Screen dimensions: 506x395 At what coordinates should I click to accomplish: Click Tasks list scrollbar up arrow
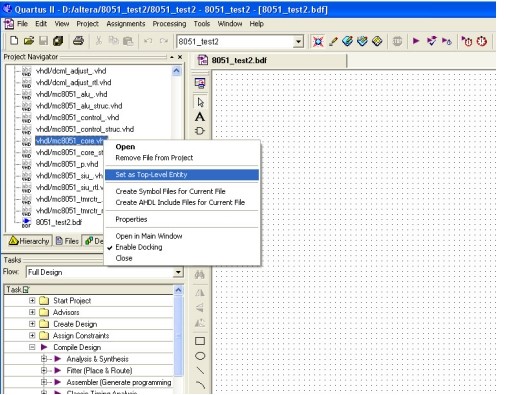point(178,290)
